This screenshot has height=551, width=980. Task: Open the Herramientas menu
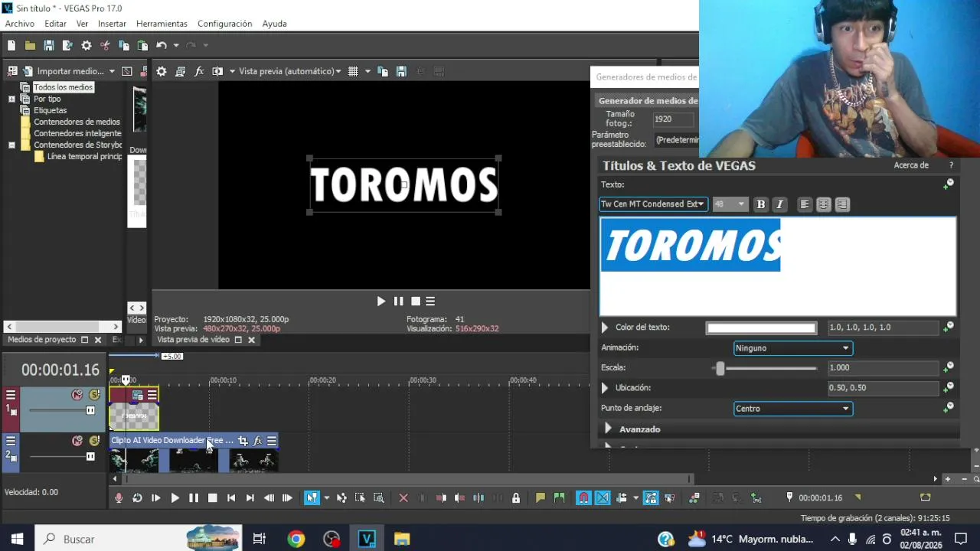pyautogui.click(x=162, y=24)
